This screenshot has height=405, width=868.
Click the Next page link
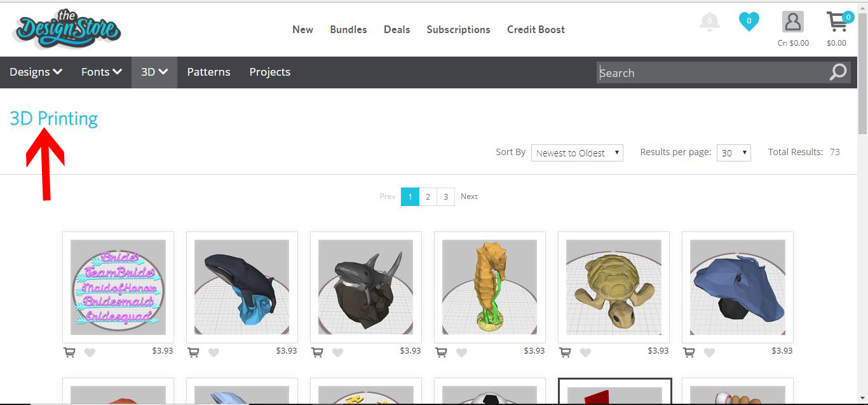click(x=469, y=196)
